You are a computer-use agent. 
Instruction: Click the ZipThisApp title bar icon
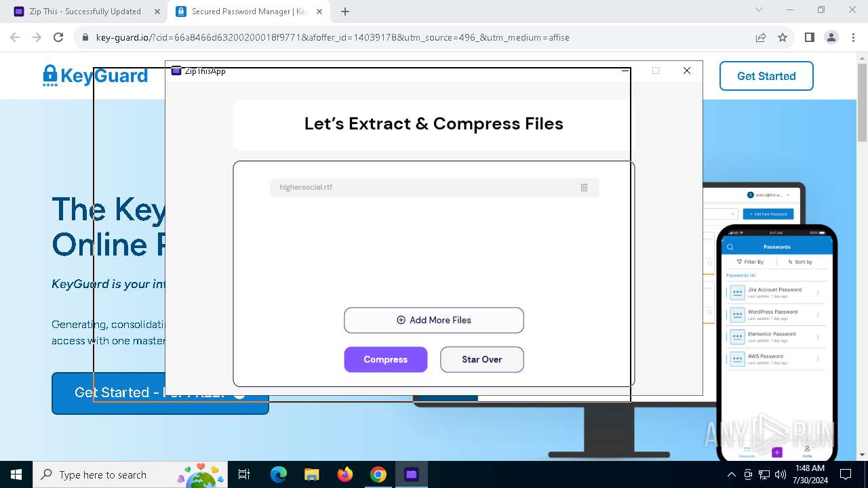tap(176, 70)
